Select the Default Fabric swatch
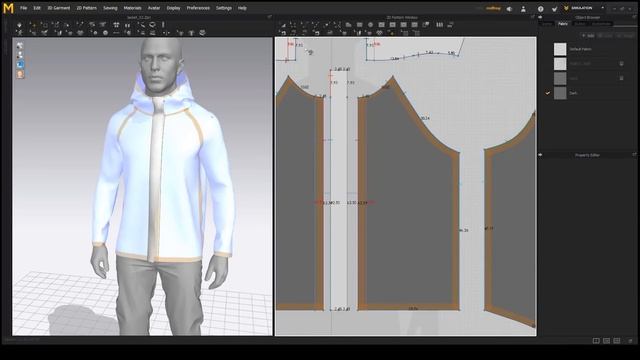The image size is (640, 360). [x=560, y=49]
